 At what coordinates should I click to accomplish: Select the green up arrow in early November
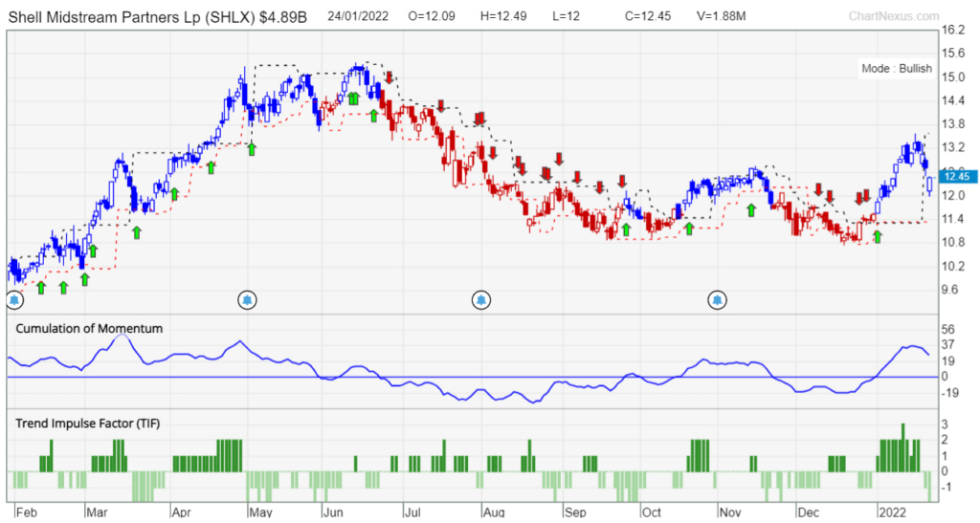pyautogui.click(x=751, y=210)
